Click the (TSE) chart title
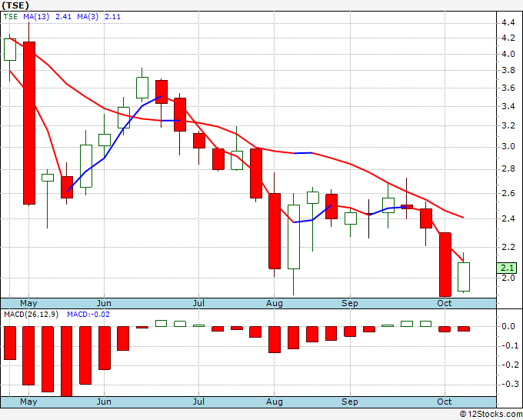This screenshot has height=420, width=523. 15,5
